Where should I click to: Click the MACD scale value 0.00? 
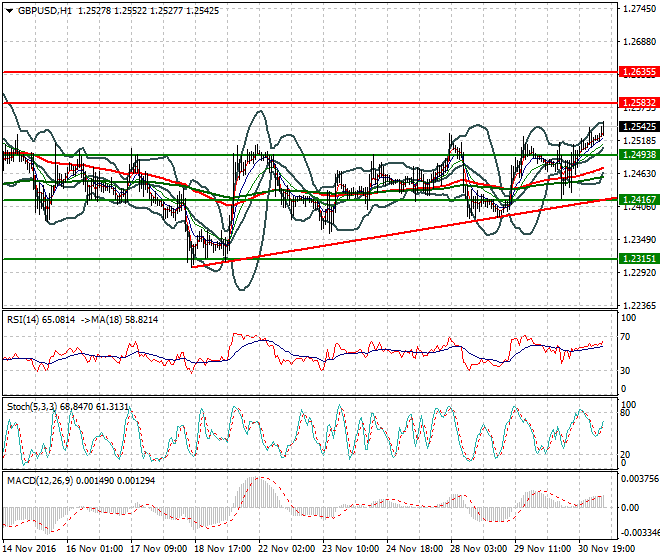pos(630,508)
